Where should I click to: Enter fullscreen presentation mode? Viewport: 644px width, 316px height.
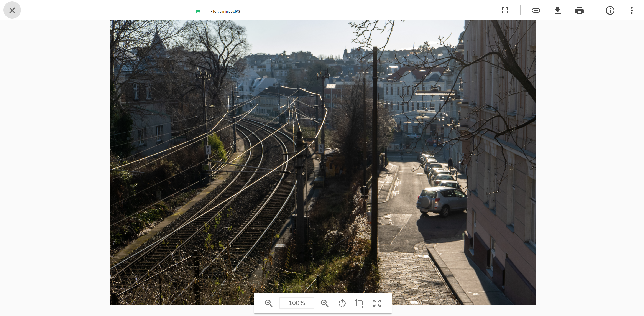505,10
